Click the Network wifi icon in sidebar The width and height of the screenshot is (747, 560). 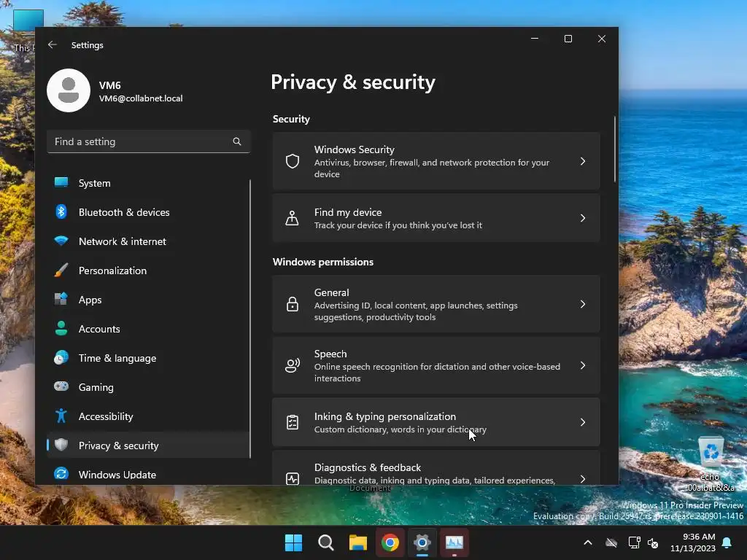click(x=61, y=241)
